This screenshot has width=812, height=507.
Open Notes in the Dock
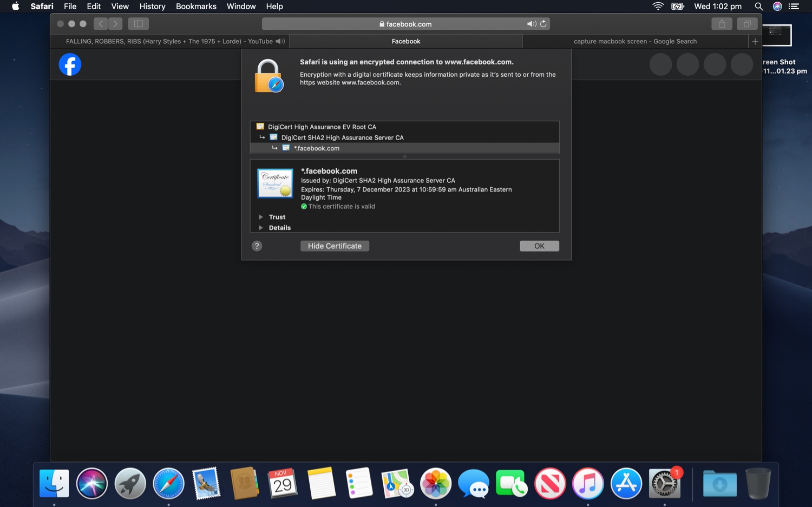tap(321, 483)
